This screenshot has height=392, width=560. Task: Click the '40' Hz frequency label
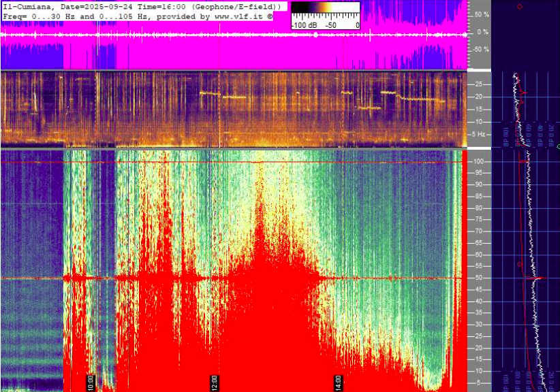point(478,301)
